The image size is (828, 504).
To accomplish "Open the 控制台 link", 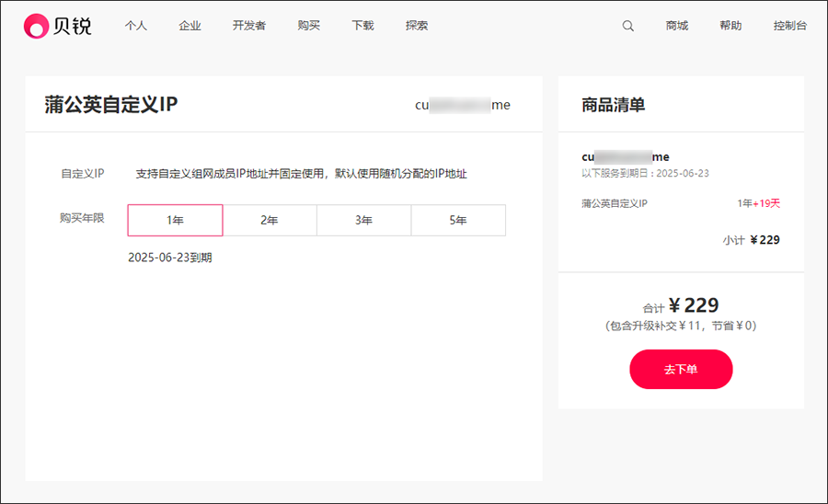I will click(790, 26).
